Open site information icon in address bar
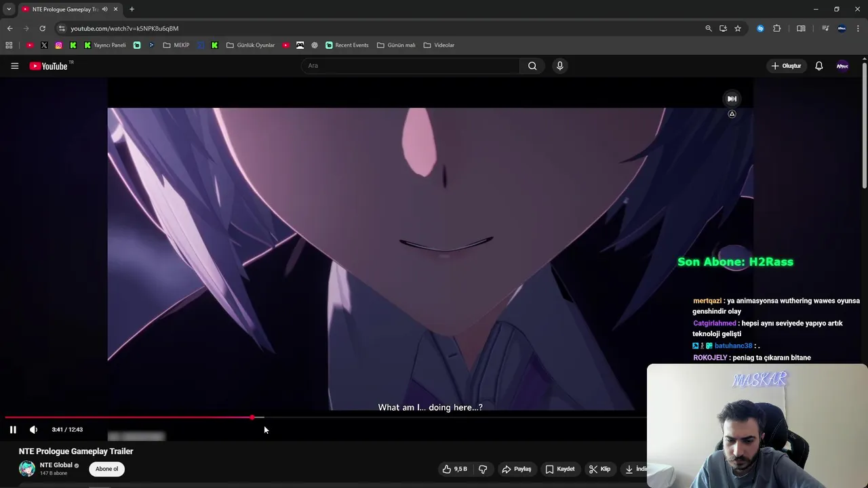Viewport: 868px width, 488px height. point(62,28)
